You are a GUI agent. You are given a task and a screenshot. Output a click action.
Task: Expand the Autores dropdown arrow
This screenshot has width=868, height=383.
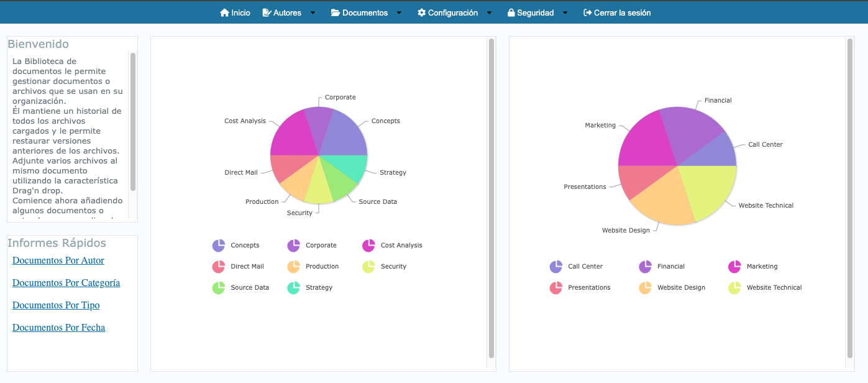pyautogui.click(x=313, y=13)
